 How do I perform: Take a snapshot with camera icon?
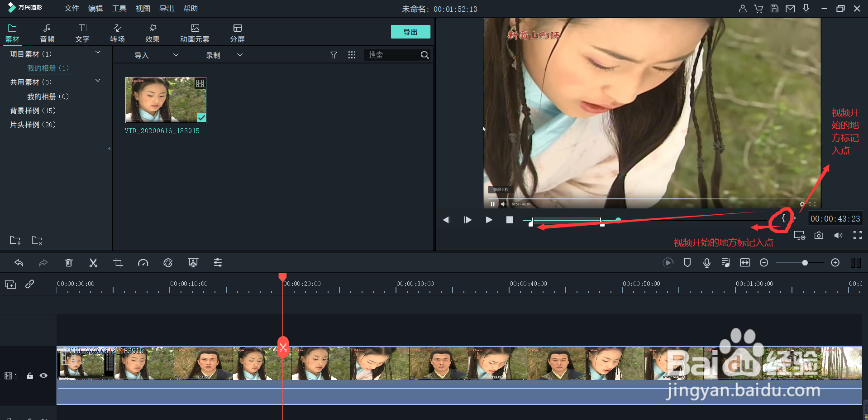(x=819, y=236)
